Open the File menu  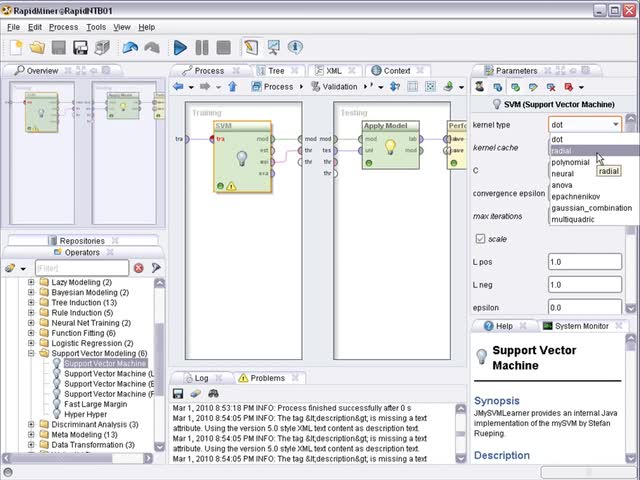pos(13,27)
